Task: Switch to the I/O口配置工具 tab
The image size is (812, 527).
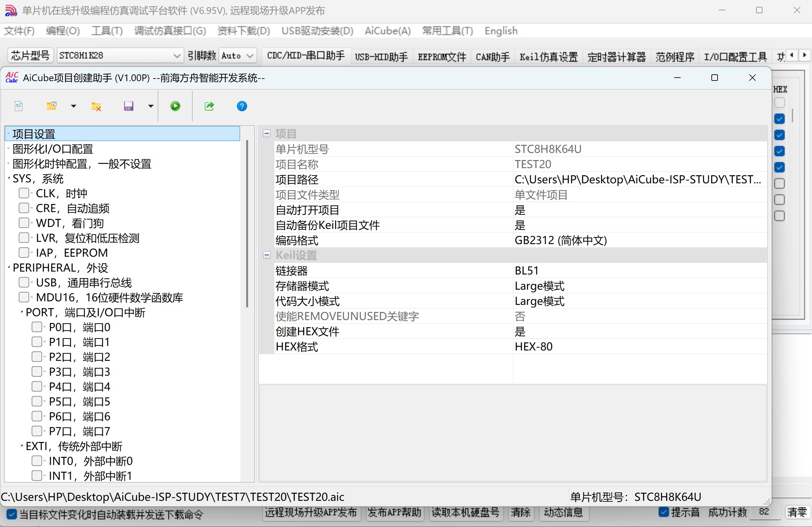Action: click(x=735, y=57)
